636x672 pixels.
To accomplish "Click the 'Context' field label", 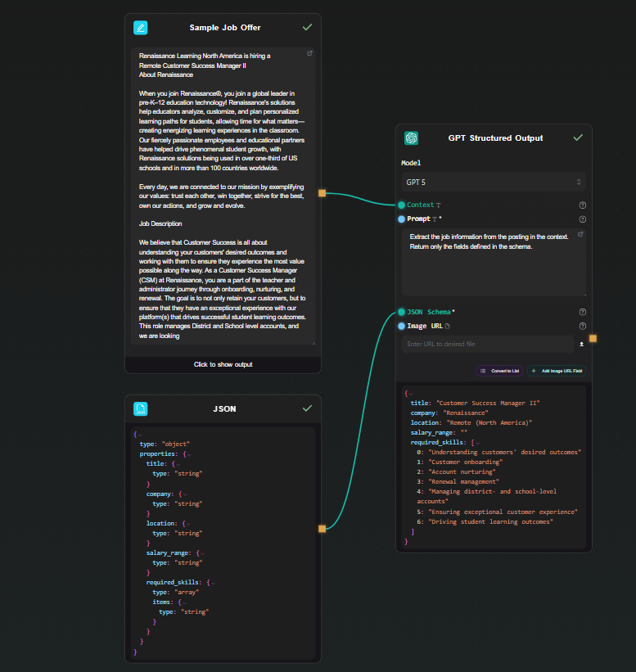I will pyautogui.click(x=421, y=205).
